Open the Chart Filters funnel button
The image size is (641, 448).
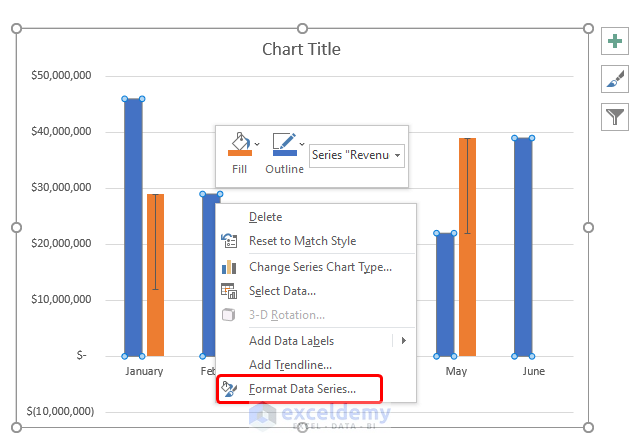point(614,117)
